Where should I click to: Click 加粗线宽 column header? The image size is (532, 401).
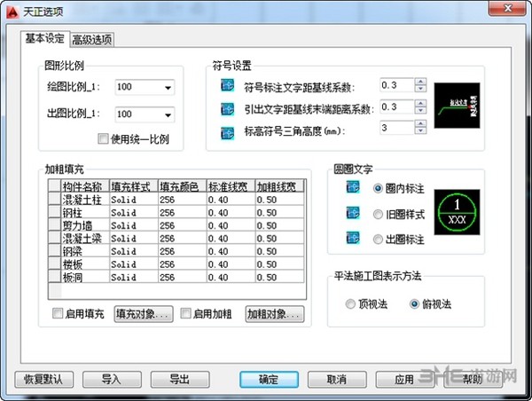pyautogui.click(x=279, y=186)
